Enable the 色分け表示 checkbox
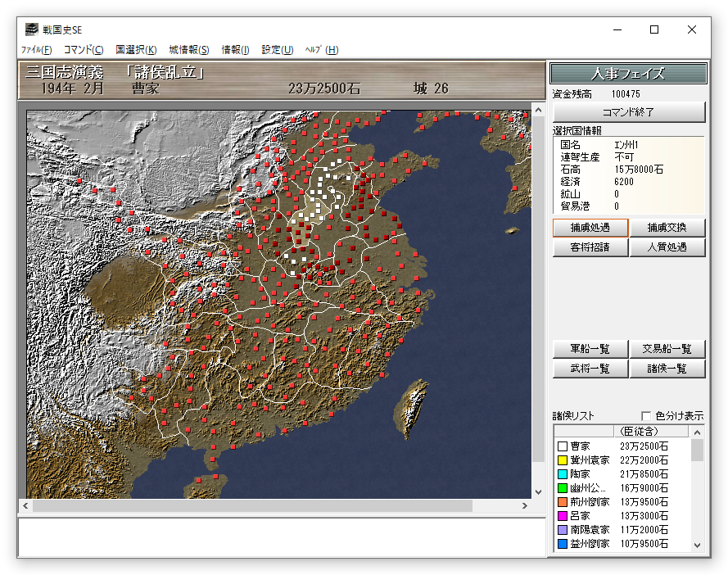The width and height of the screenshot is (728, 575). pos(646,416)
